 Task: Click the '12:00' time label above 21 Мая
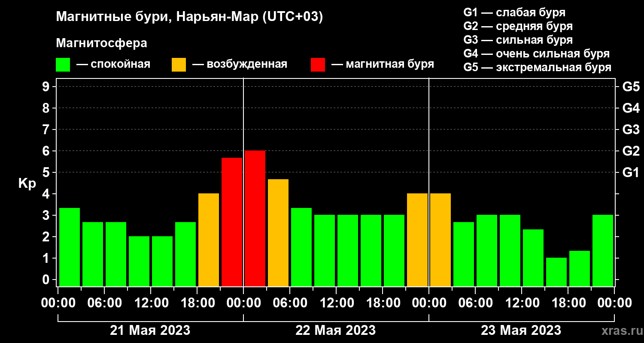click(151, 303)
